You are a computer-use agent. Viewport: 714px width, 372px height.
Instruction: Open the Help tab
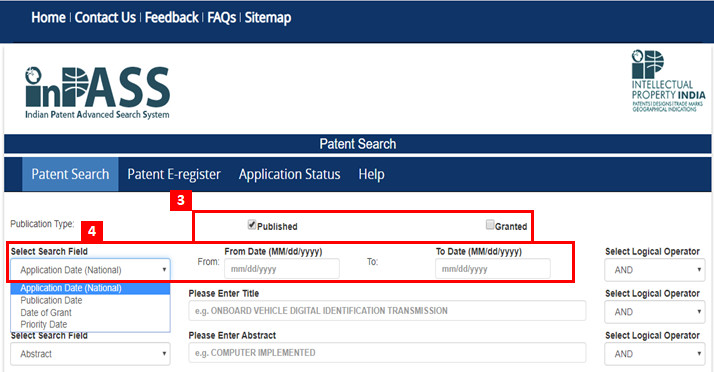(x=371, y=174)
